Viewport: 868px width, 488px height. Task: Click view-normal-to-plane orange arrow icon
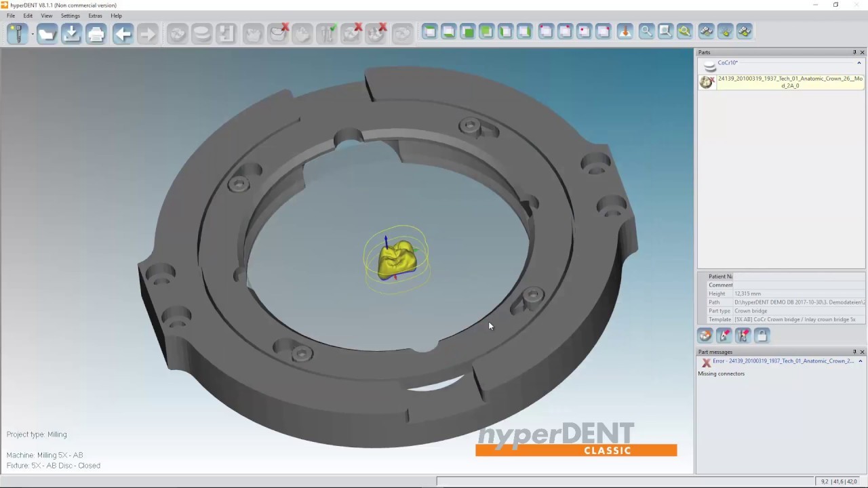pos(625,31)
